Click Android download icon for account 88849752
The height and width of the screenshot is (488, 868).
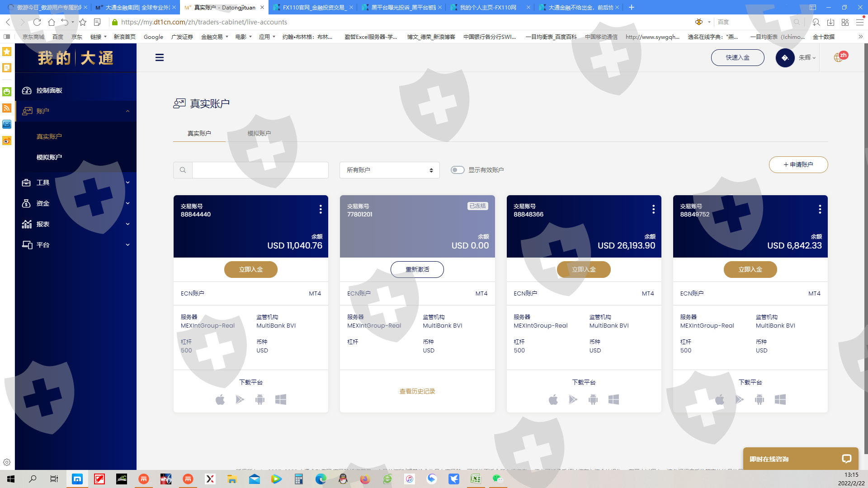coord(759,399)
